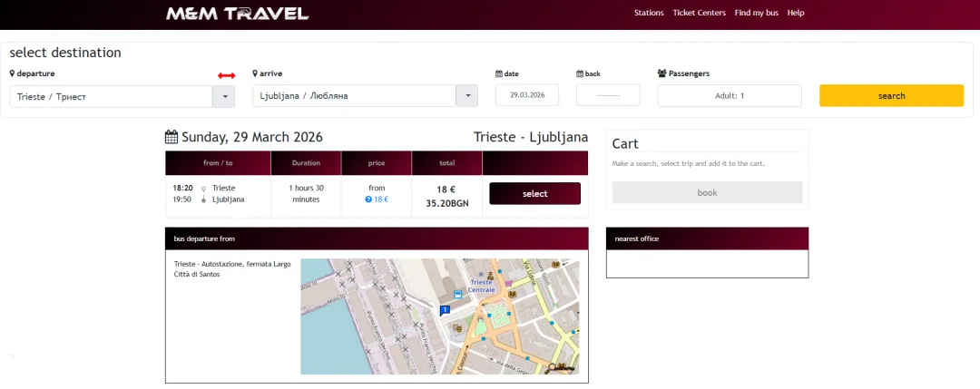
Task: Click the calendar icon next to the back label
Action: 580,73
